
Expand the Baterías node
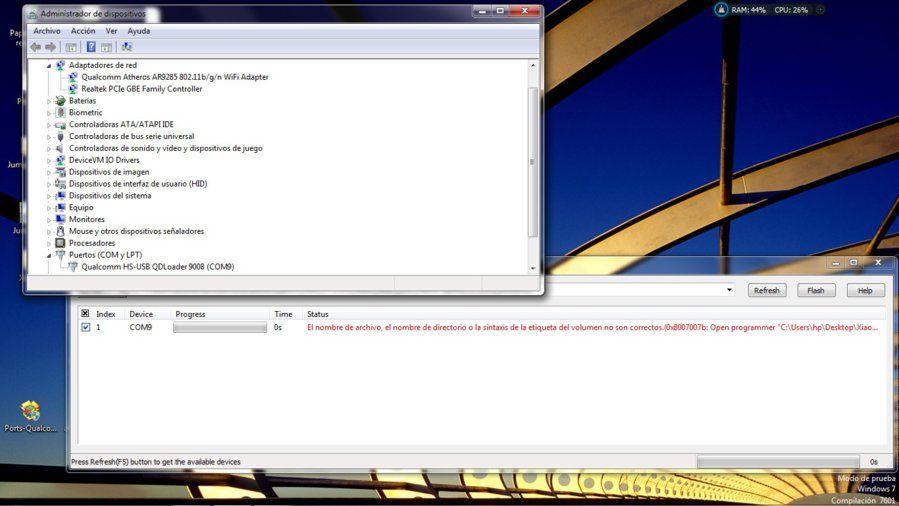(x=49, y=101)
